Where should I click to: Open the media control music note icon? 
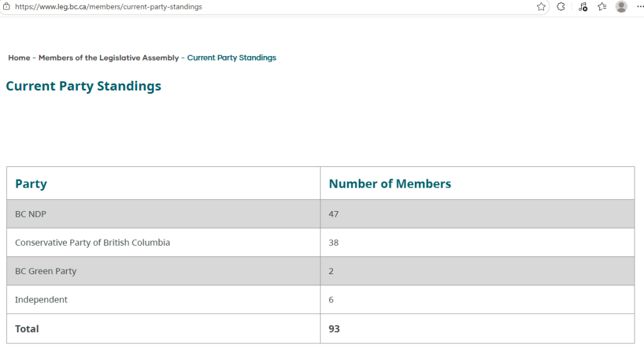tap(582, 7)
